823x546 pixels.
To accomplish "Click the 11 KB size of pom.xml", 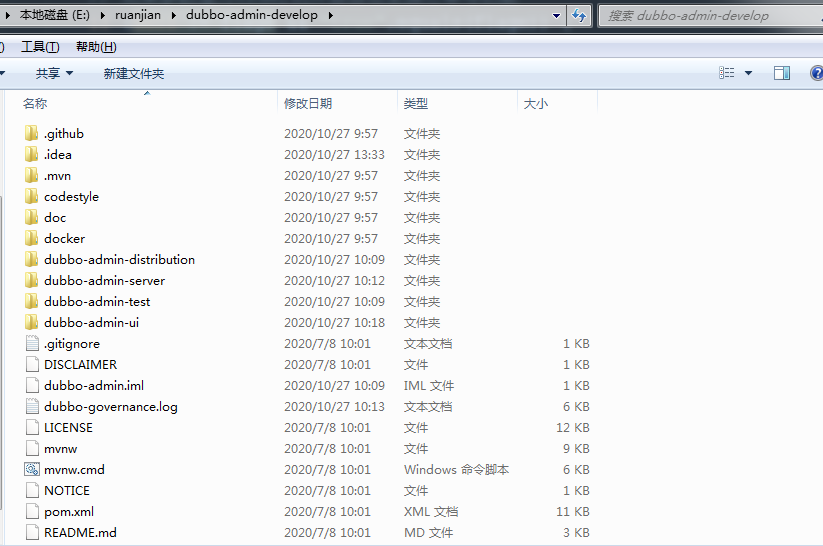I will tap(573, 511).
